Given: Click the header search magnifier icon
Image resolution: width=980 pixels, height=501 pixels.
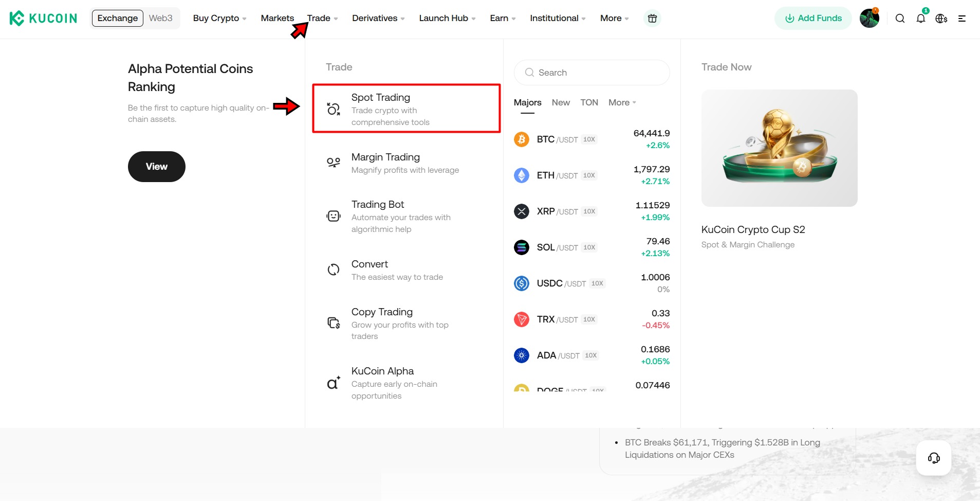Looking at the screenshot, I should [900, 19].
